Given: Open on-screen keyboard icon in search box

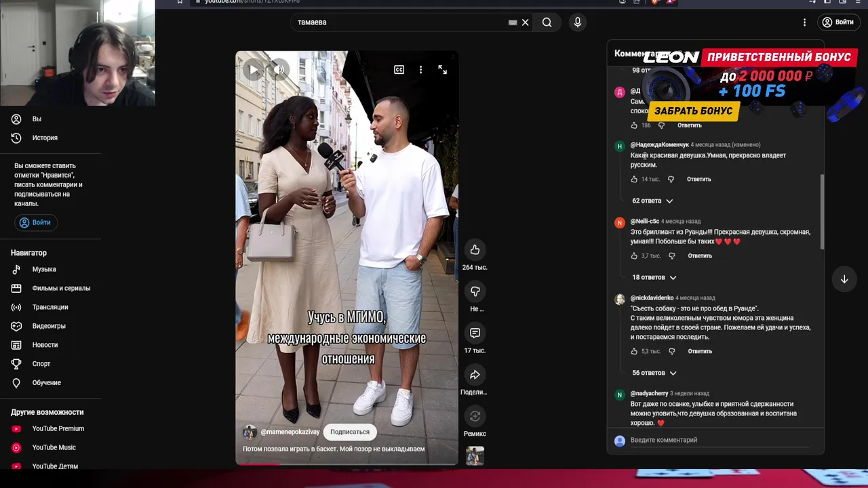Looking at the screenshot, I should [x=513, y=22].
